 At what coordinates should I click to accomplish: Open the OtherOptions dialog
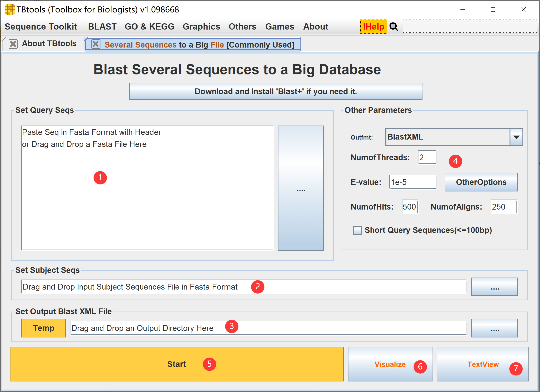tap(481, 182)
